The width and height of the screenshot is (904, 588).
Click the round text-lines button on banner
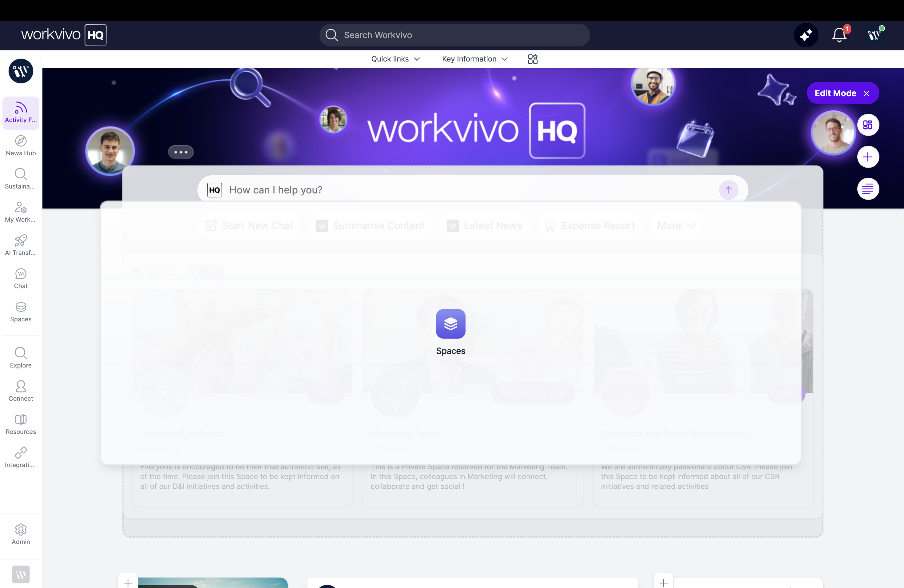[x=868, y=189]
